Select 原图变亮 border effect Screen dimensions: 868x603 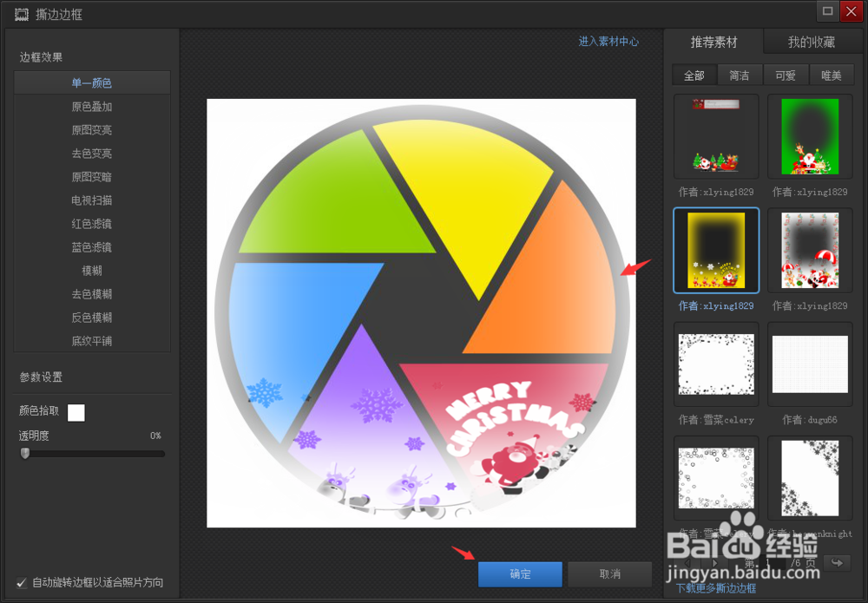92,130
